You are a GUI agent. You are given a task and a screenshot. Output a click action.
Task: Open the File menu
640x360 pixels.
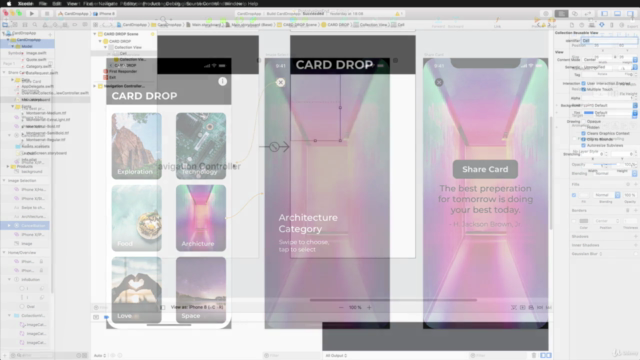pyautogui.click(x=42, y=4)
